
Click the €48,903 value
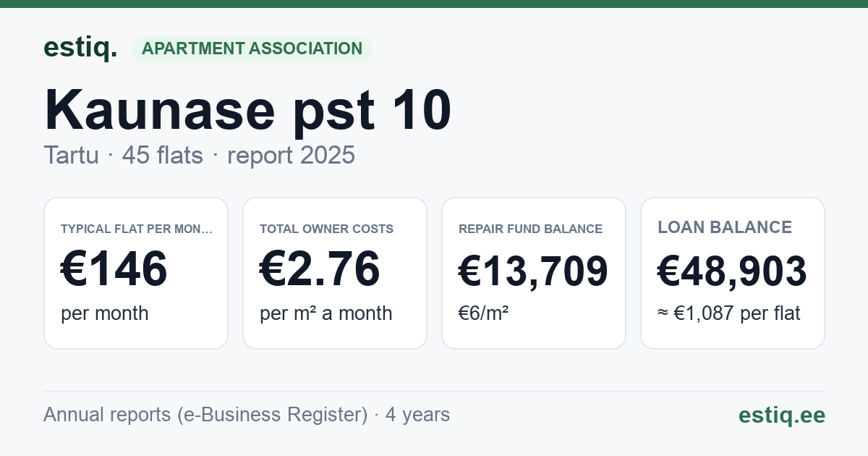coord(732,271)
